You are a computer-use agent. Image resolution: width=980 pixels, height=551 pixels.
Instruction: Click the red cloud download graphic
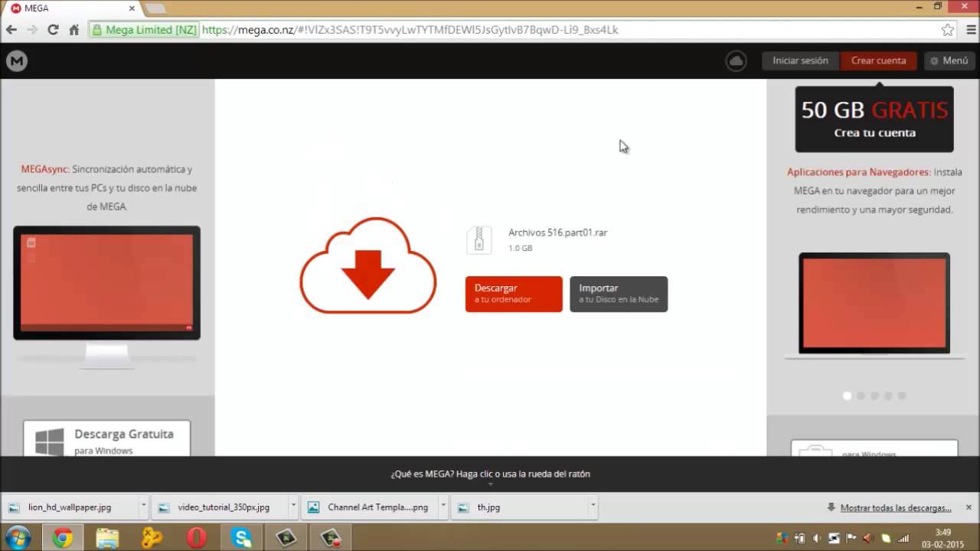pos(368,266)
